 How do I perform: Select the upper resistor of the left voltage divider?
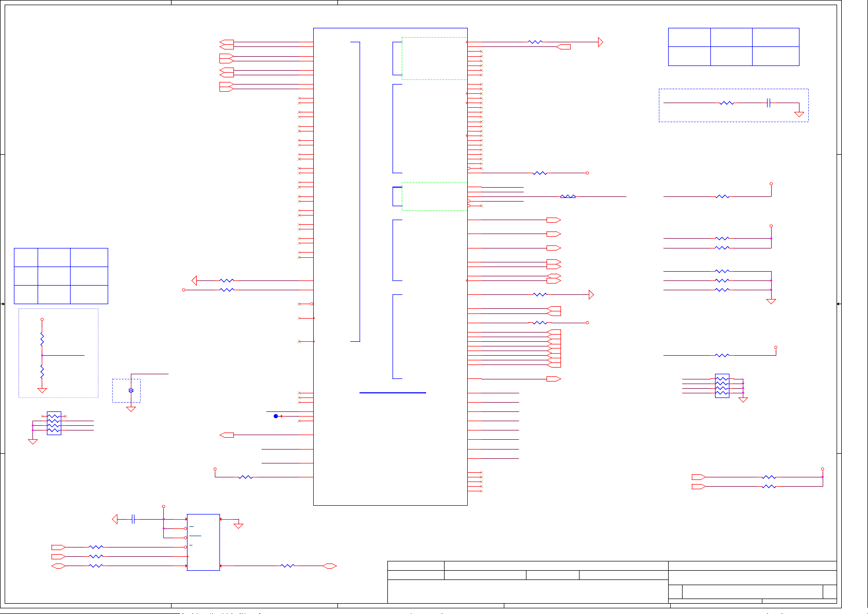tap(42, 339)
